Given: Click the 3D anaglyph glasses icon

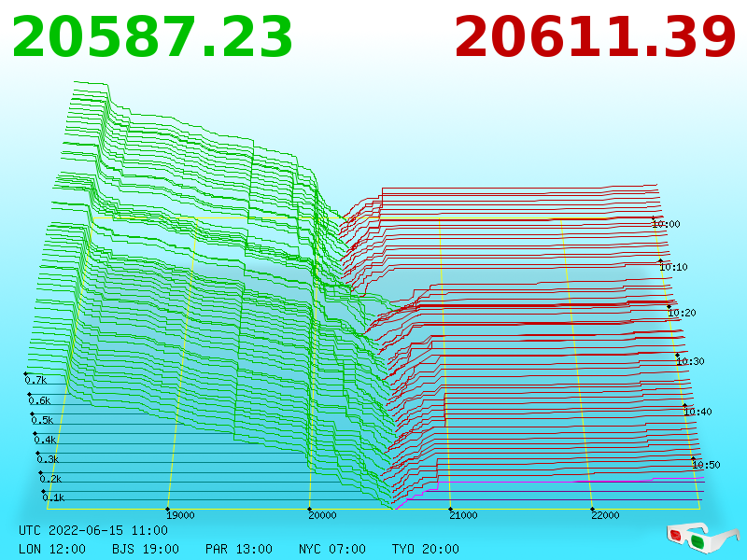Looking at the screenshot, I should coord(702,537).
